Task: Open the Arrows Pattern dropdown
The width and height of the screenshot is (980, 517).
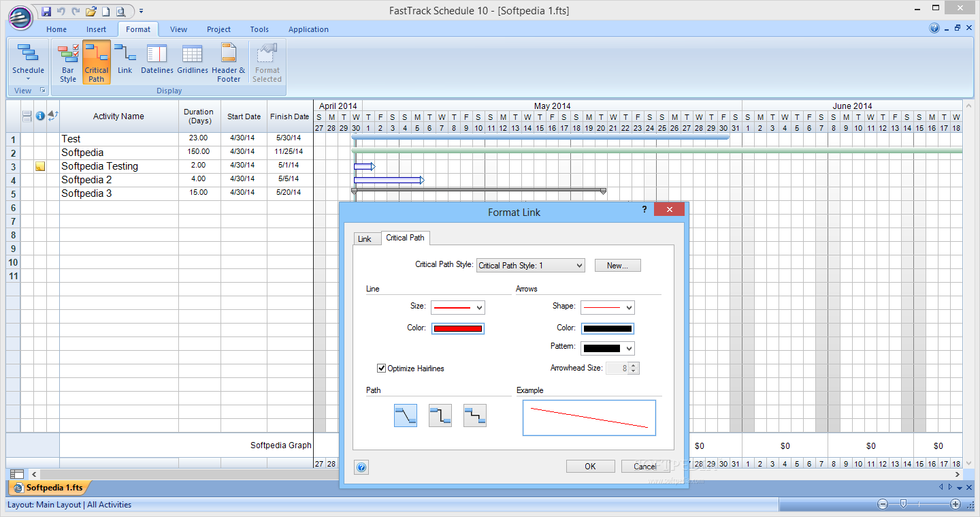Action: click(607, 348)
